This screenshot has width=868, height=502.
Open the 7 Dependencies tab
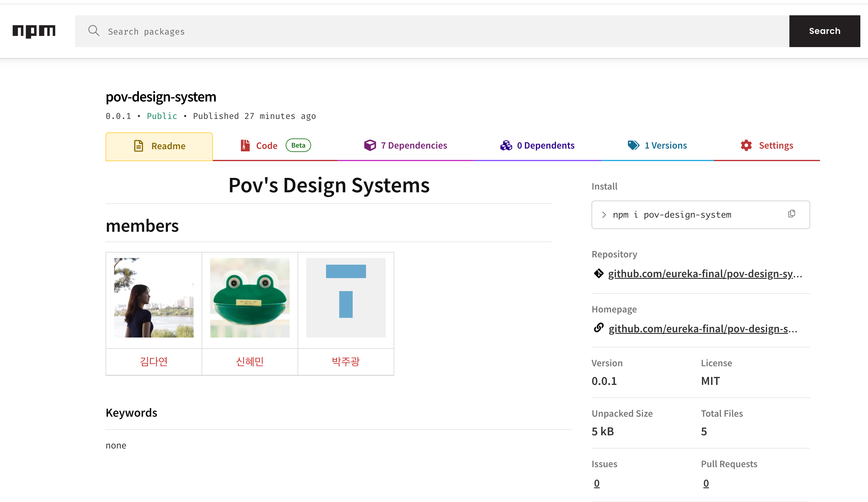point(406,146)
